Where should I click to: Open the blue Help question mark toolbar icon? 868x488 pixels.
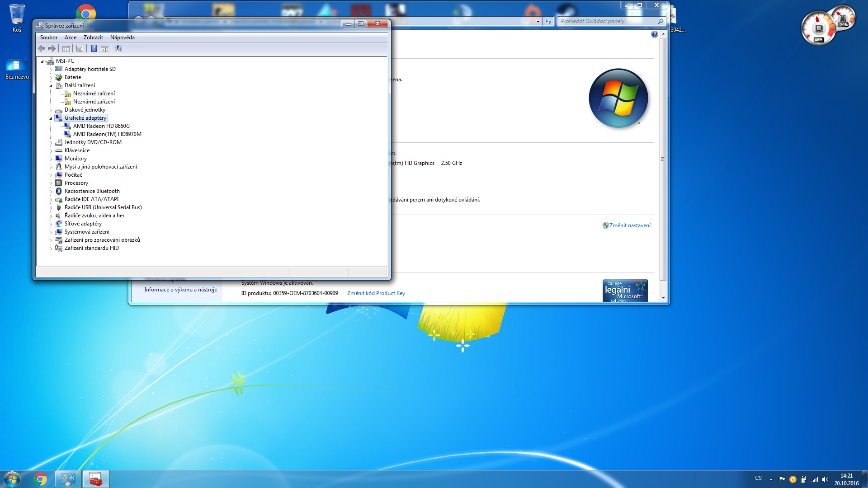point(94,48)
